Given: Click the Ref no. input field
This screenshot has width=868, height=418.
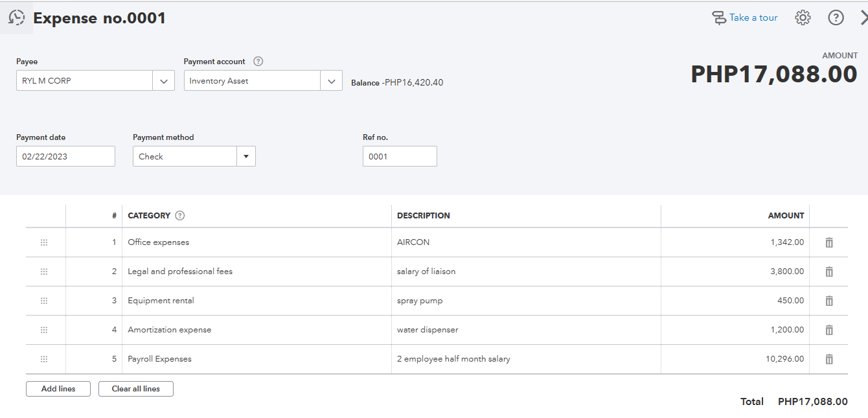Looking at the screenshot, I should (x=399, y=156).
